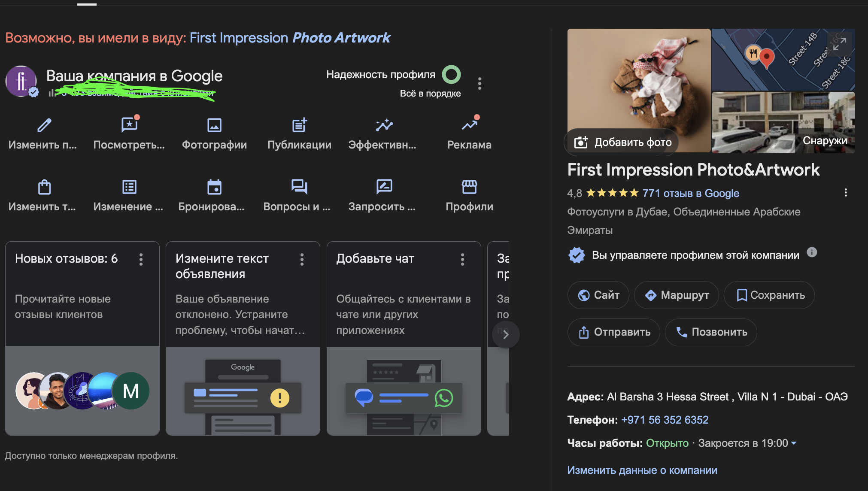
Task: Expand the working hours dropdown arrow
Action: 794,443
